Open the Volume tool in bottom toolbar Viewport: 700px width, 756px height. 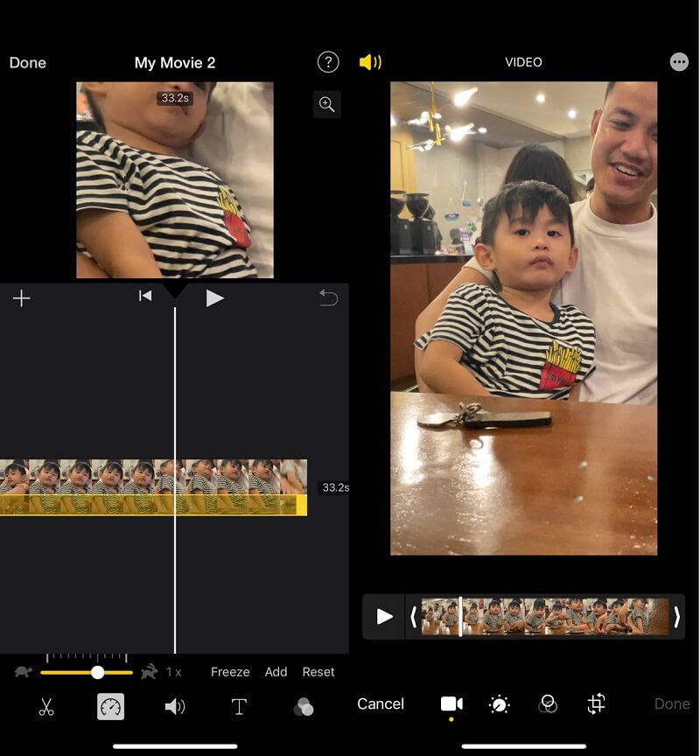pos(175,707)
